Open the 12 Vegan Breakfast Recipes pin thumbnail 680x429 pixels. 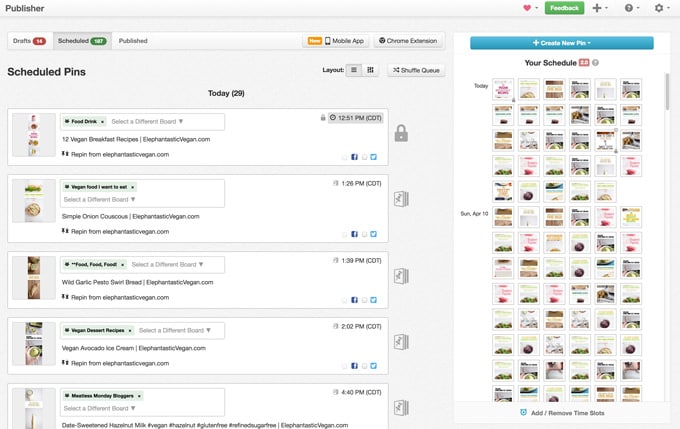point(34,135)
